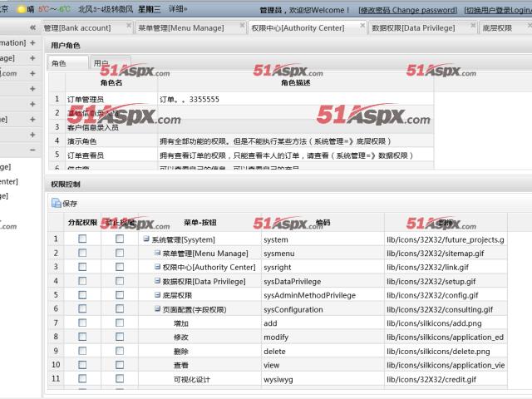The height and width of the screenshot is (399, 532).
Task: Select the Authority Center tab
Action: pyautogui.click(x=298, y=27)
